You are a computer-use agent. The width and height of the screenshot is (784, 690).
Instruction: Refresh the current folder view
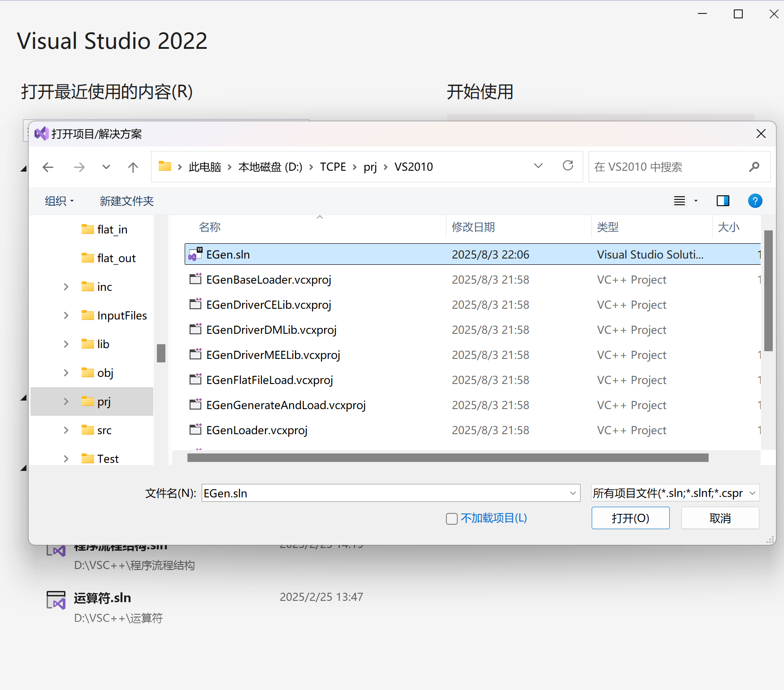[567, 166]
